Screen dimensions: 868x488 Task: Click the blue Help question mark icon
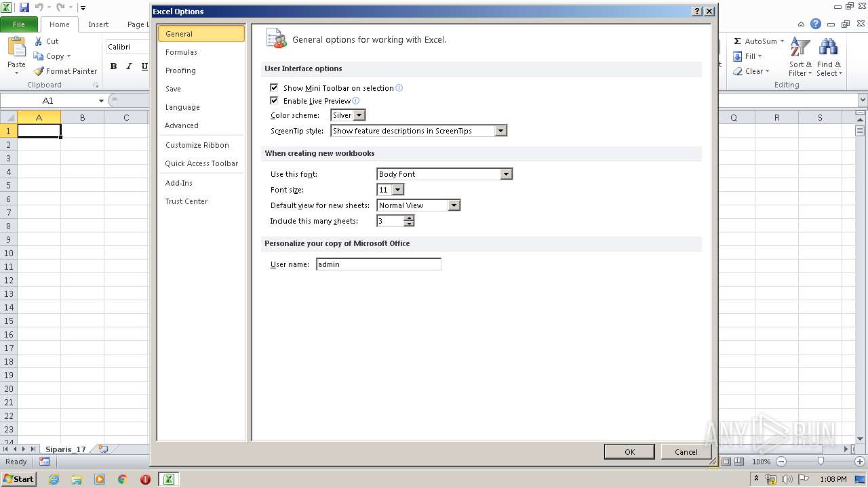(816, 24)
